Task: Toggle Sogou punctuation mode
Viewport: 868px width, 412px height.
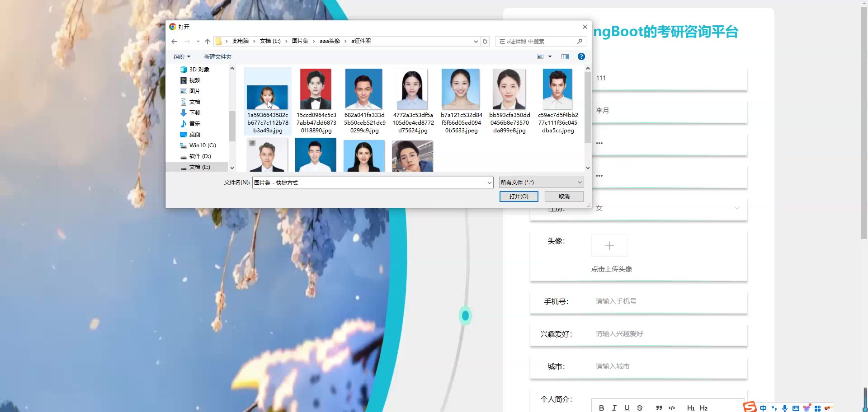Action: pos(774,408)
